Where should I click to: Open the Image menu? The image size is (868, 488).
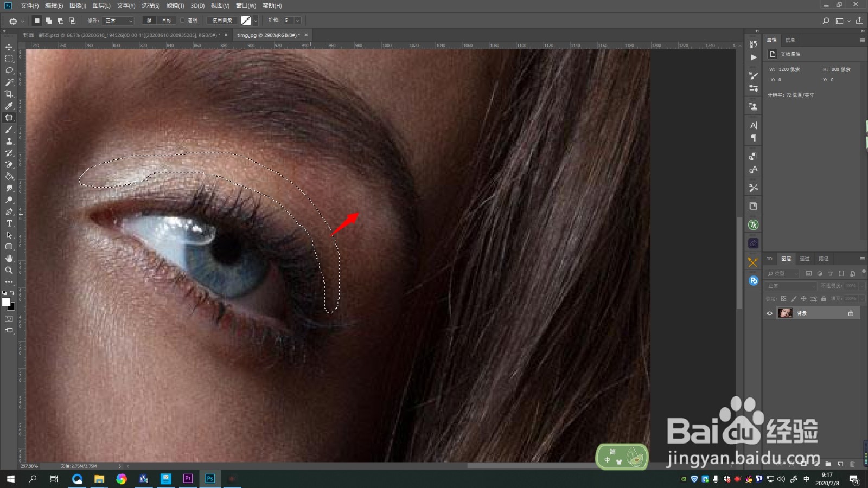[78, 5]
